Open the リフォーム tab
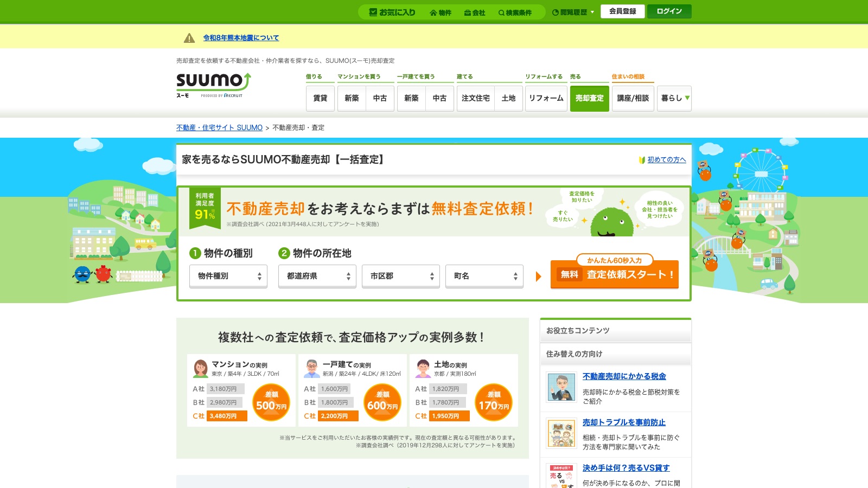The height and width of the screenshot is (488, 868). (546, 99)
